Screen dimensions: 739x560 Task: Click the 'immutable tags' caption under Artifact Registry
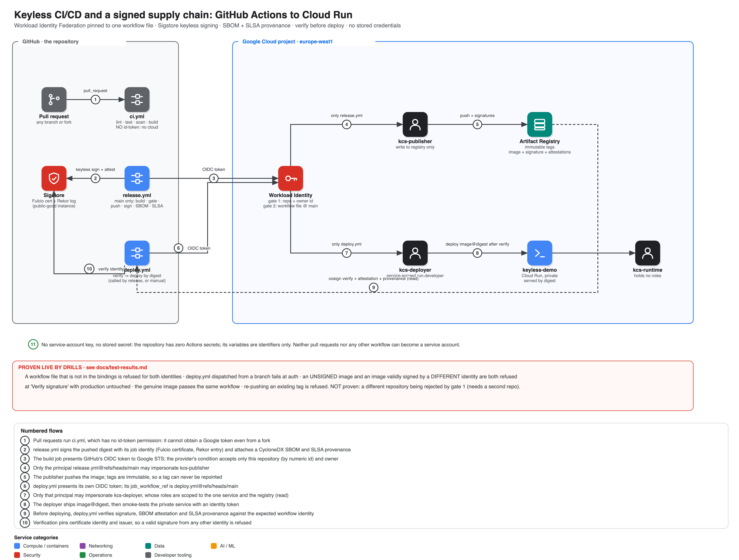point(540,147)
